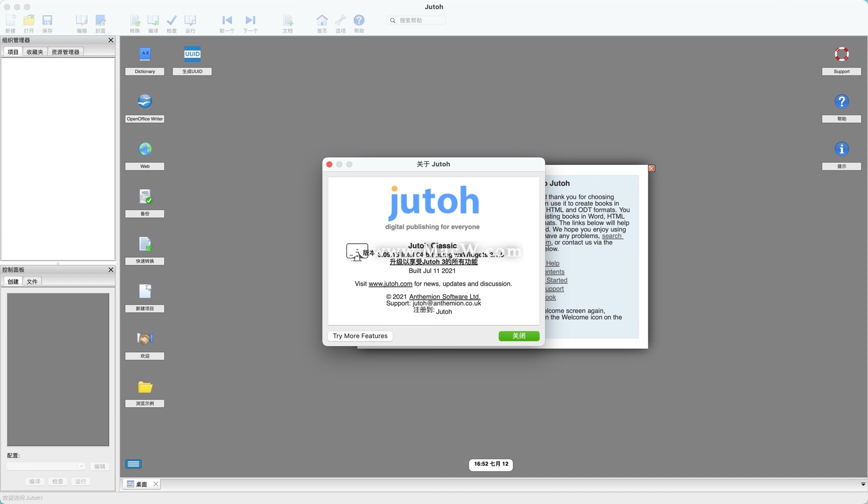Click the 搜索帮助 search field
This screenshot has width=868, height=504.
click(416, 20)
